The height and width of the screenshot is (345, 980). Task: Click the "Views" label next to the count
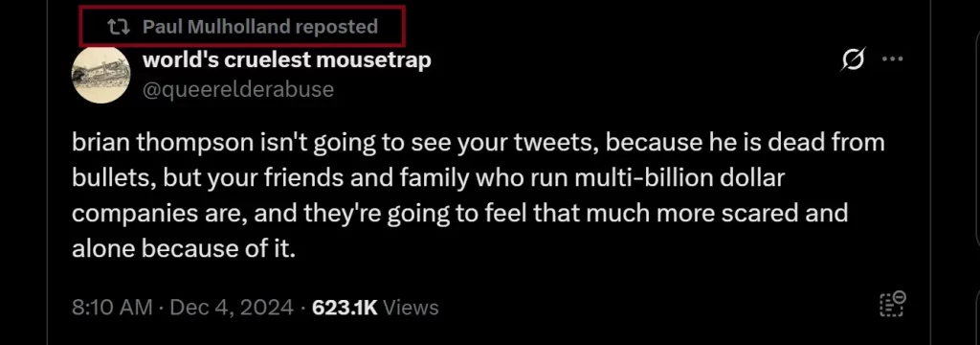[411, 308]
